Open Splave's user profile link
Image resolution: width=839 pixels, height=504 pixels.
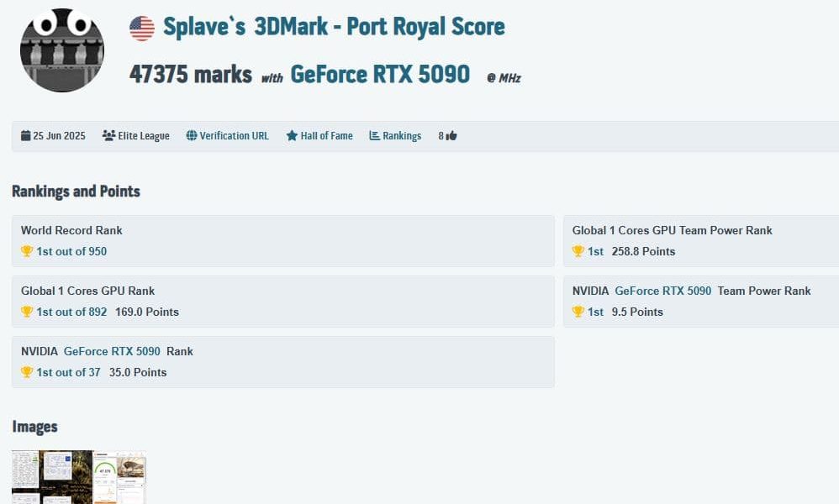click(204, 27)
